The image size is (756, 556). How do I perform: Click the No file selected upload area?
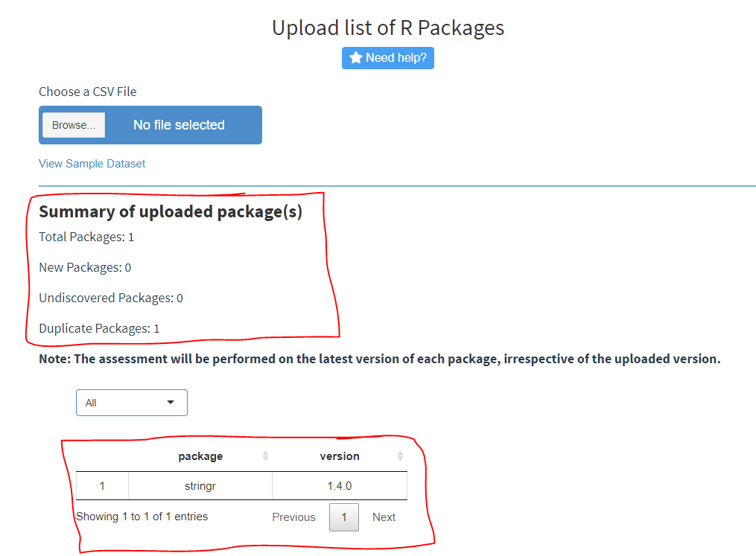tap(179, 124)
